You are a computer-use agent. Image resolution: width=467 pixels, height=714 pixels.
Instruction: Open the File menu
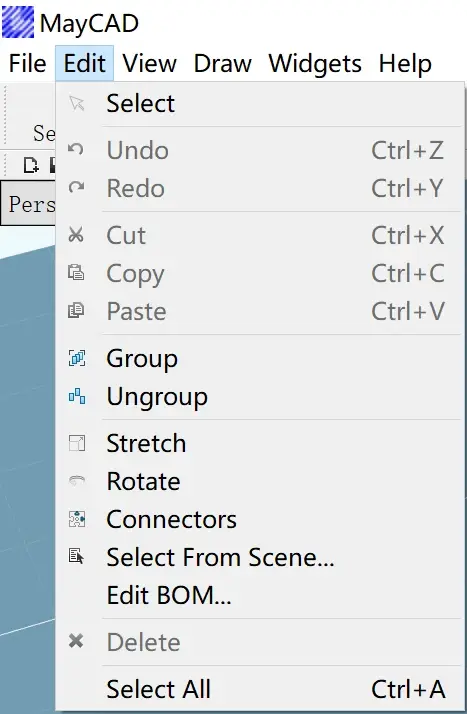27,63
